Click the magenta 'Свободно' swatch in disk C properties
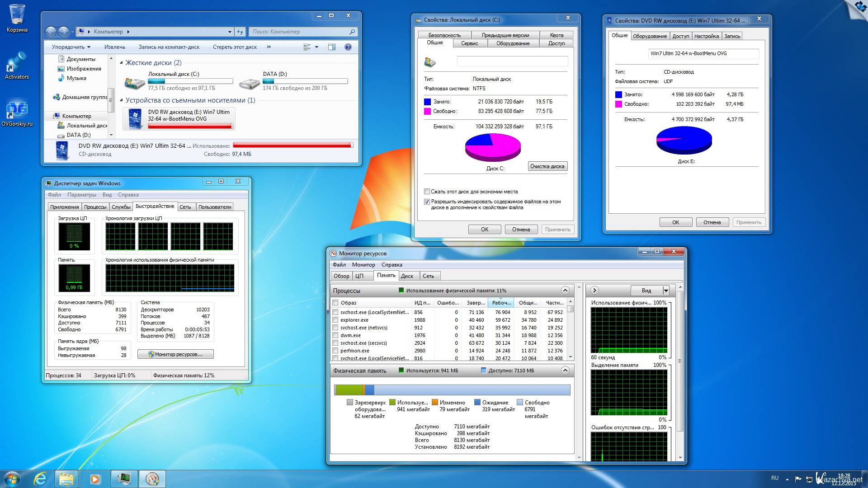Screen dimensions: 868x488 [x=427, y=111]
